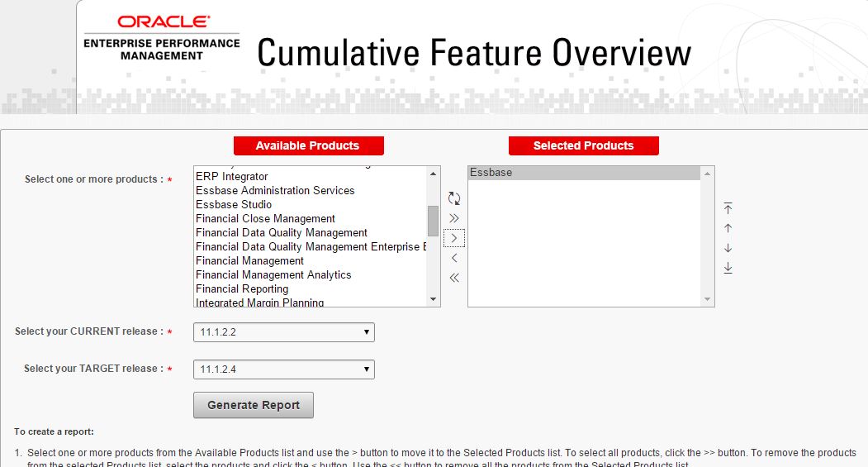
Task: Move selected product down one position
Action: (728, 248)
